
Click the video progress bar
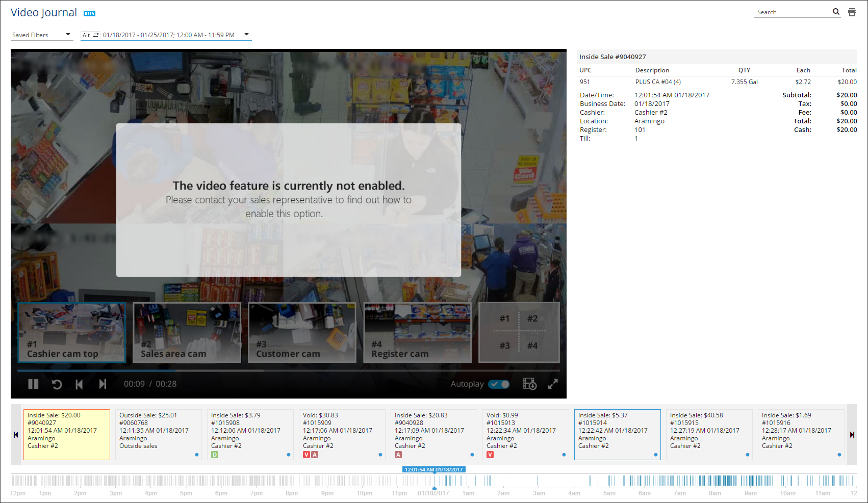pyautogui.click(x=289, y=370)
